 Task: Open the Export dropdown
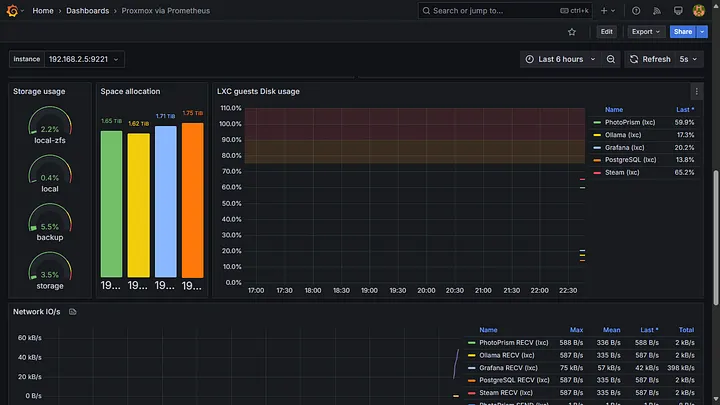(646, 32)
